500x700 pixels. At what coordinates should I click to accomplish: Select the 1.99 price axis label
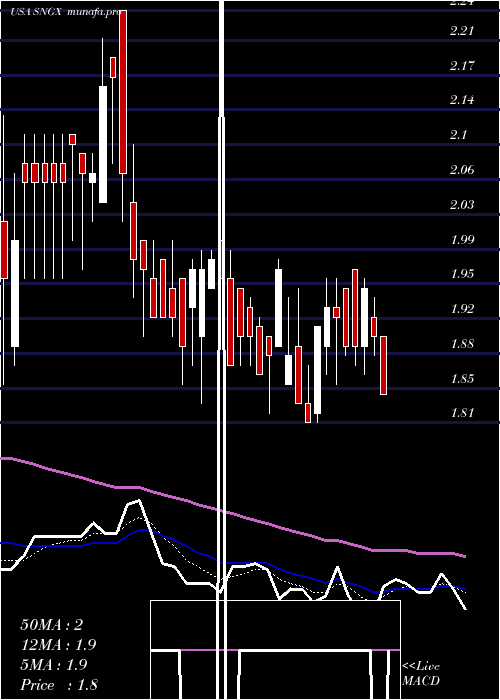point(462,240)
